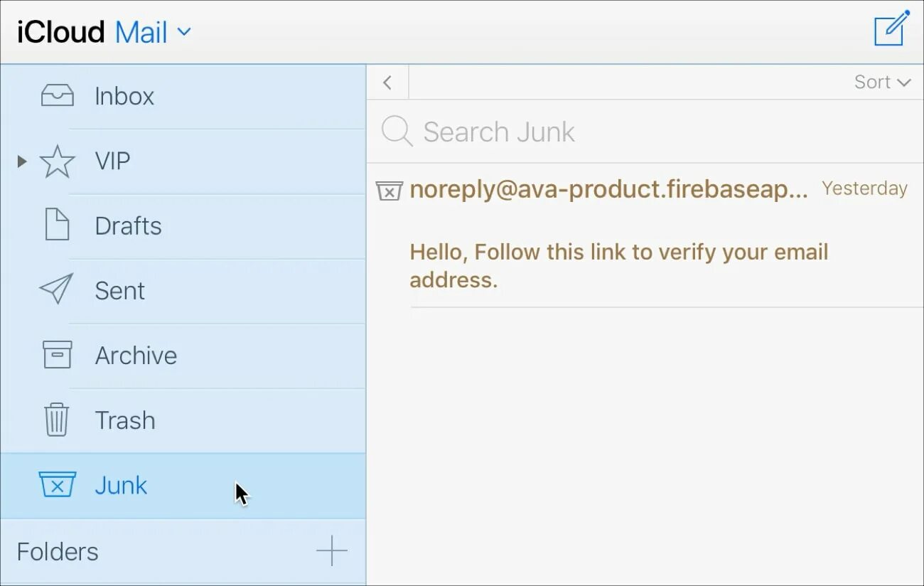This screenshot has width=924, height=586.
Task: Add a new folder with plus icon
Action: 331,551
